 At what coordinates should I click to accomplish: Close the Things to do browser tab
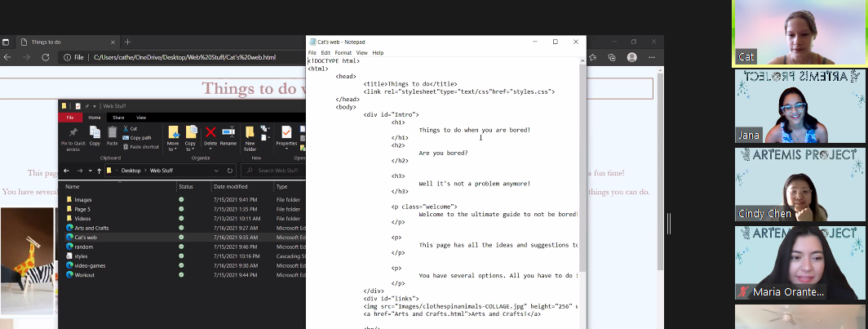(x=113, y=42)
